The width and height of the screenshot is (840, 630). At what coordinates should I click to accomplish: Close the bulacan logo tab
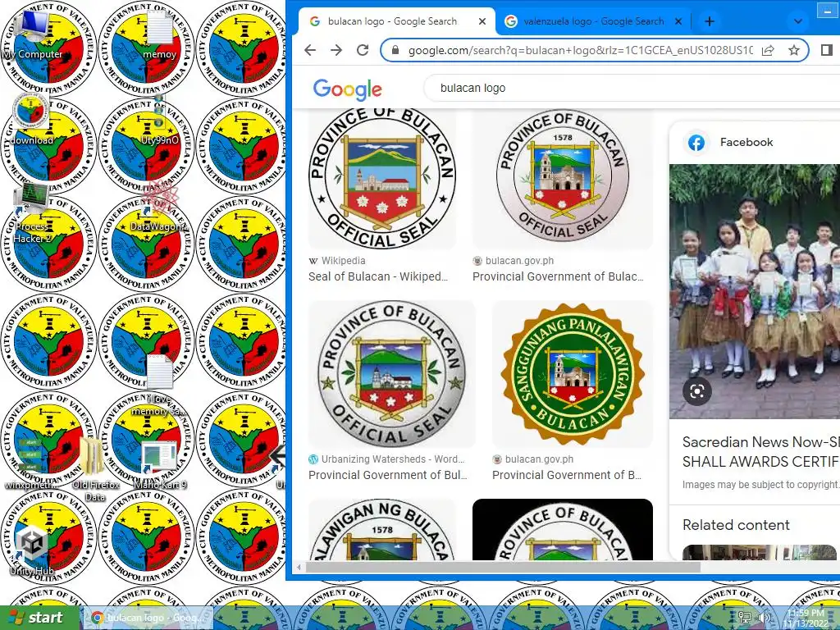(482, 21)
